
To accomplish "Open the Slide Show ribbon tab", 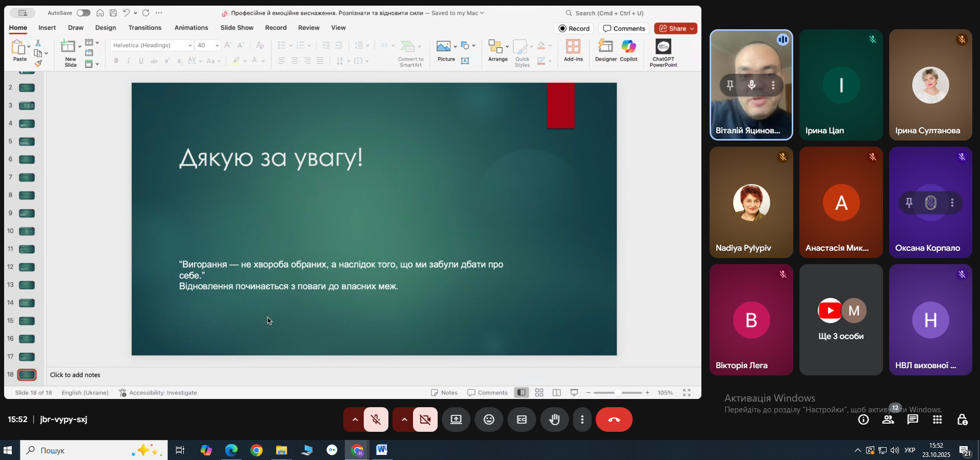I will [237, 28].
